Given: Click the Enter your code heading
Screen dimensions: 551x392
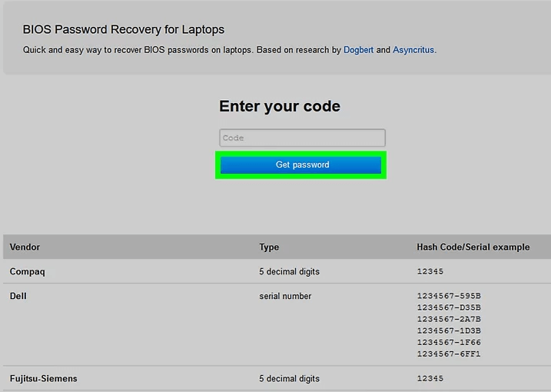Looking at the screenshot, I should coord(280,106).
